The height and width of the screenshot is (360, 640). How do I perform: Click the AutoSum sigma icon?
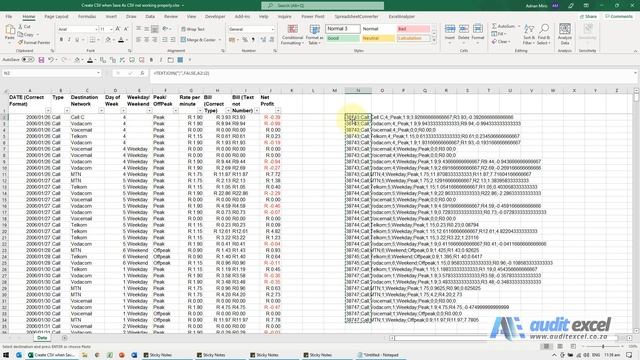coord(494,26)
